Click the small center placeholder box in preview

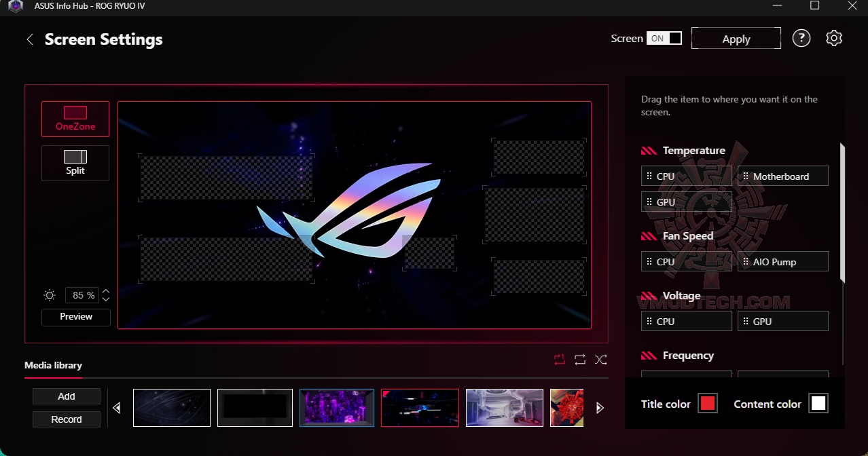[429, 252]
